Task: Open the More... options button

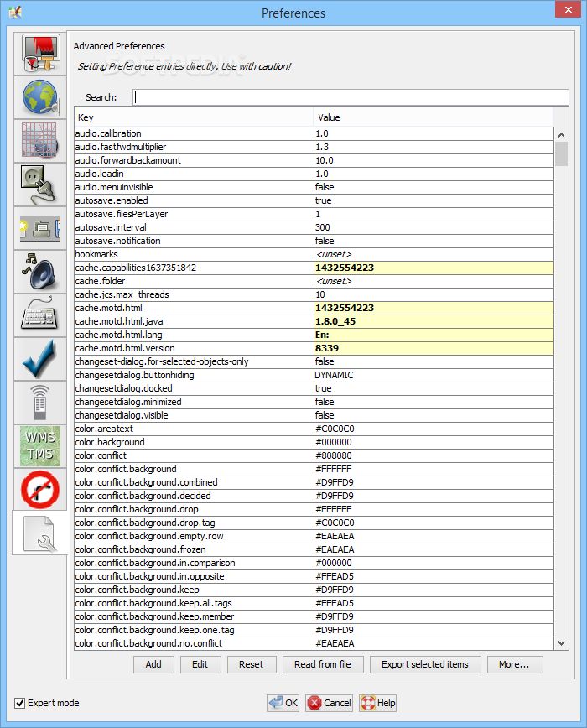Action: click(x=515, y=664)
